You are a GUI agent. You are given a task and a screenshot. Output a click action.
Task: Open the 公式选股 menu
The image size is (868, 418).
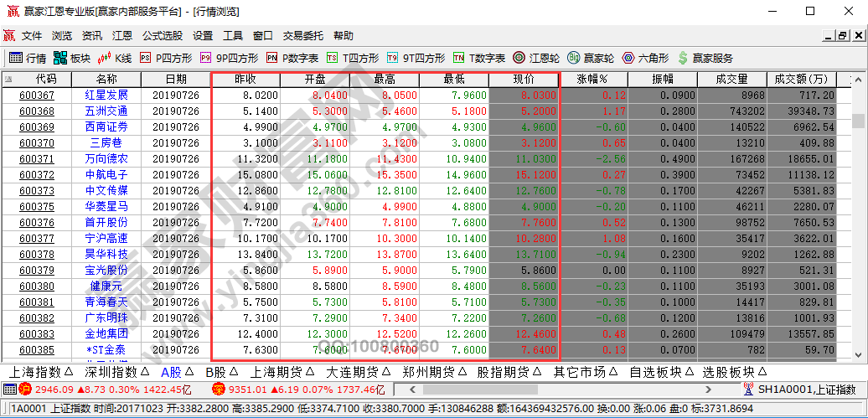[x=162, y=36]
